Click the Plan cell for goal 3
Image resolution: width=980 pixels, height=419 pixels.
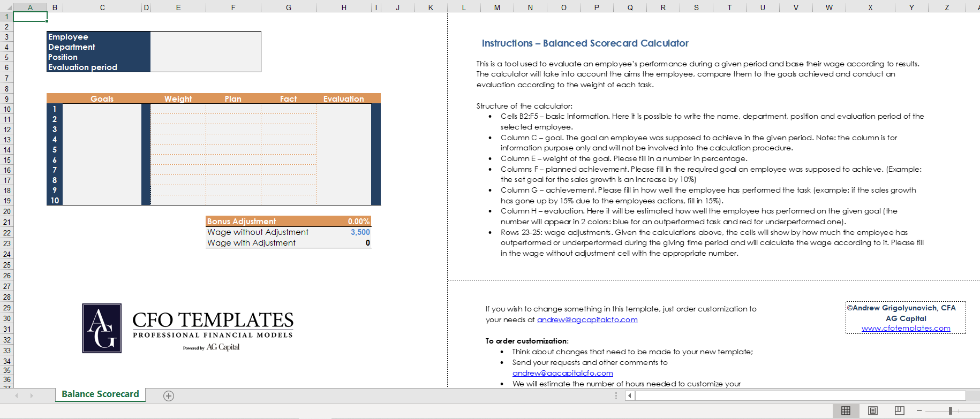click(x=233, y=129)
